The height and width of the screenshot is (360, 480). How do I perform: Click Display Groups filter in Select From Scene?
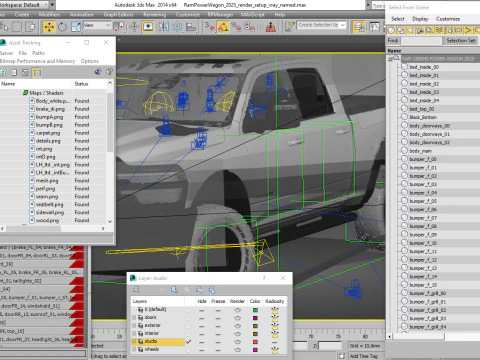(449, 30)
